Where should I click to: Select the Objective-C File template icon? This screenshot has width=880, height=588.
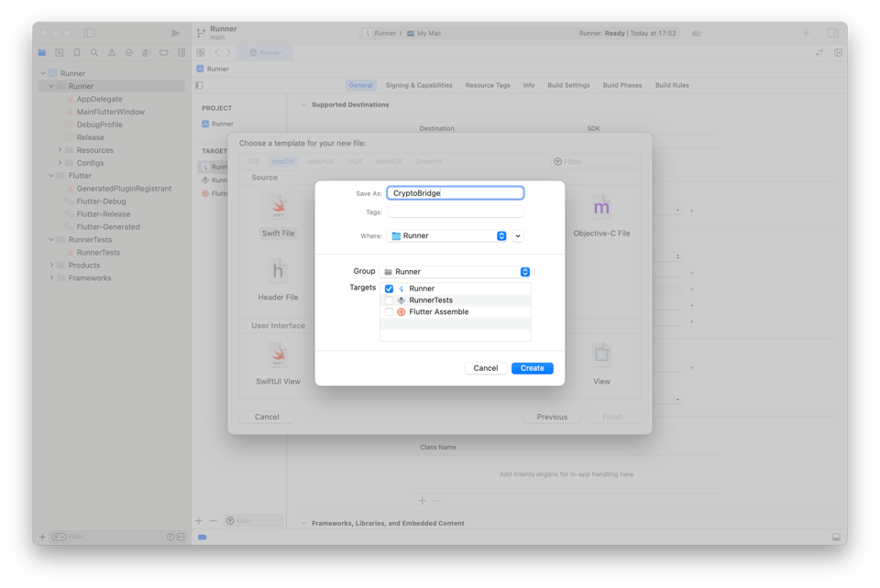coord(601,209)
